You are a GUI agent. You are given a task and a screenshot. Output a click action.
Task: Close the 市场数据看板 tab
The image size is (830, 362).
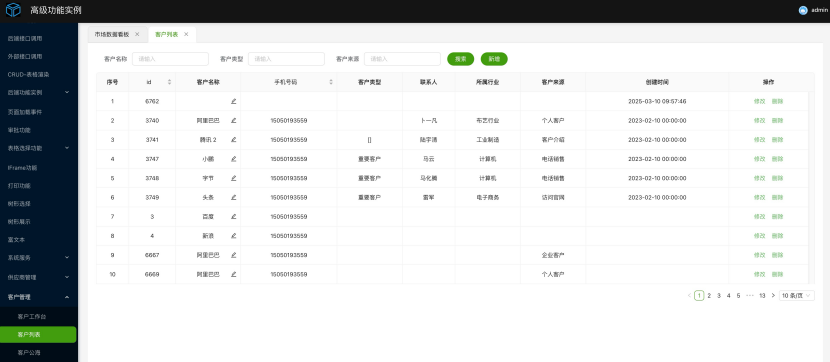(137, 34)
